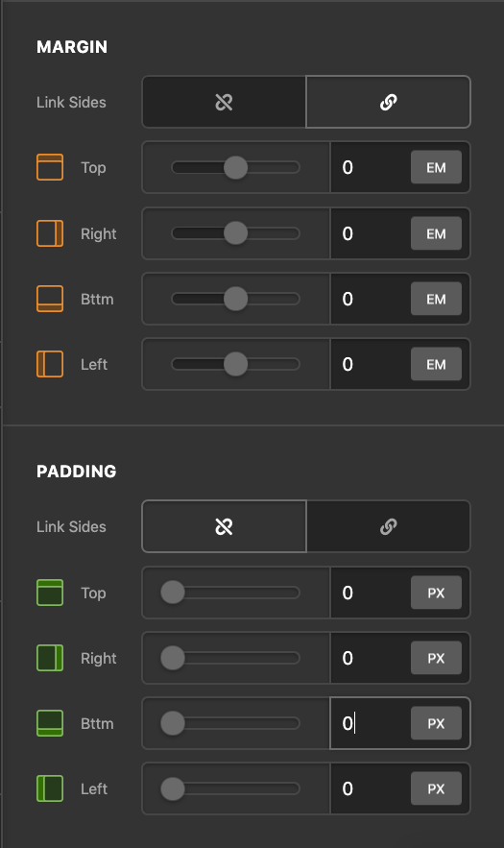Click the green Padding Left side icon
The width and height of the screenshot is (504, 848).
pyautogui.click(x=50, y=788)
